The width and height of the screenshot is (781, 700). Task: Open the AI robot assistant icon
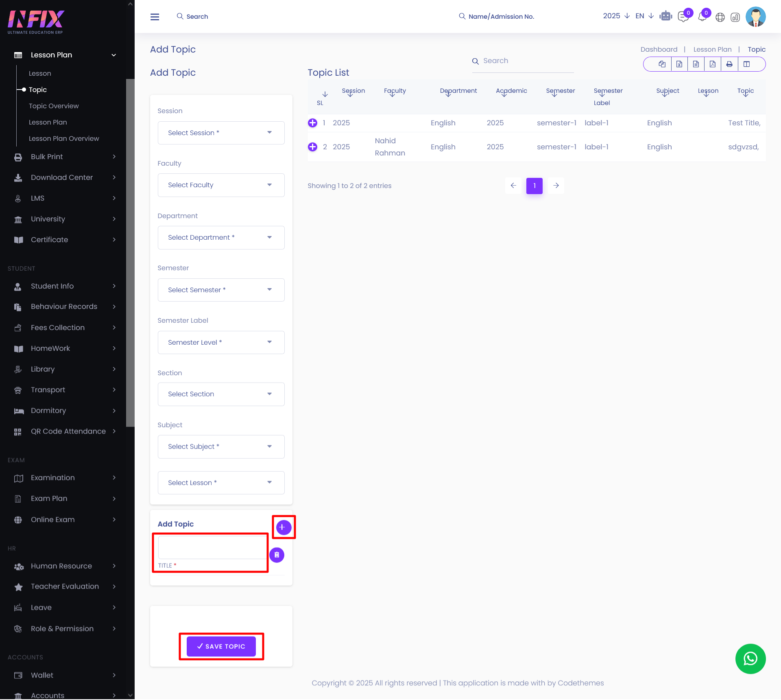pos(666,16)
